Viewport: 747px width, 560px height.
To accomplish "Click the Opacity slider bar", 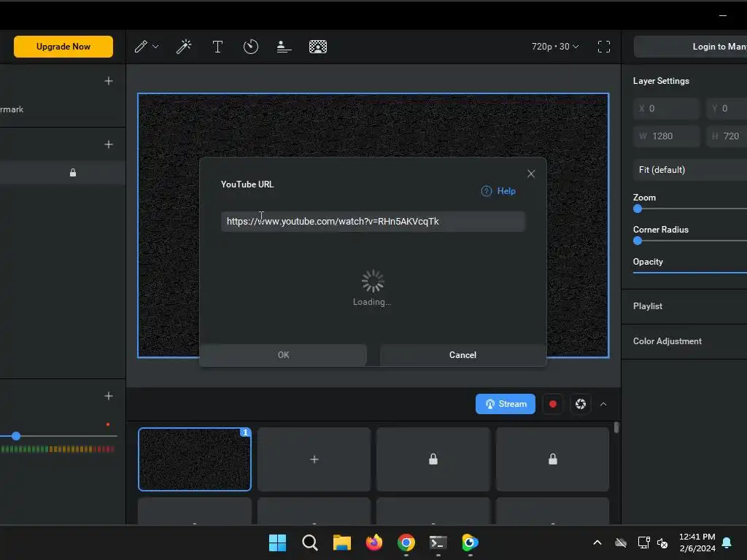I will click(690, 273).
